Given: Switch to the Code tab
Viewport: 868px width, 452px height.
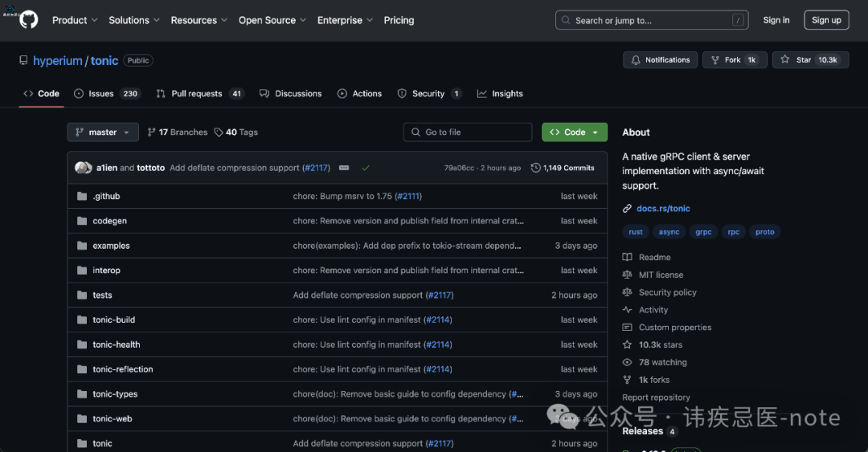Looking at the screenshot, I should (x=41, y=93).
